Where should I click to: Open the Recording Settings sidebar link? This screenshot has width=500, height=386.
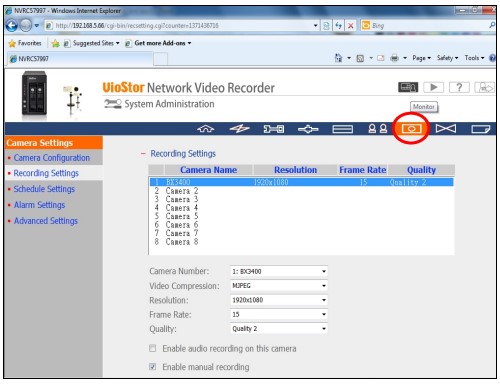click(x=46, y=173)
